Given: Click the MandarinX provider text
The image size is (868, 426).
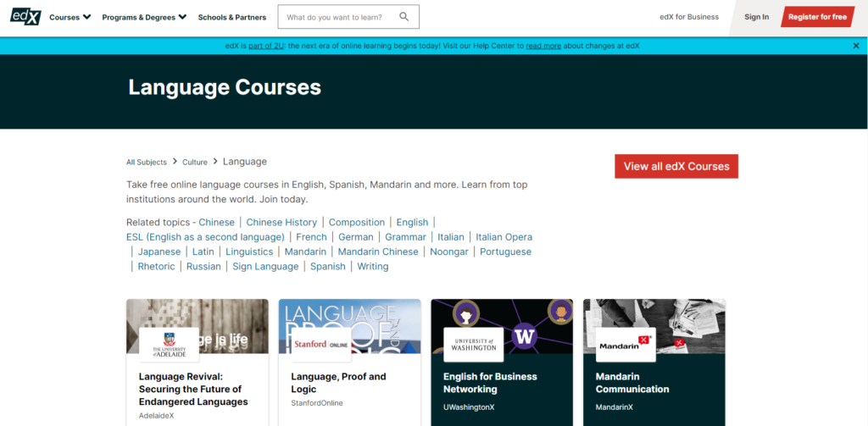Looking at the screenshot, I should [615, 407].
